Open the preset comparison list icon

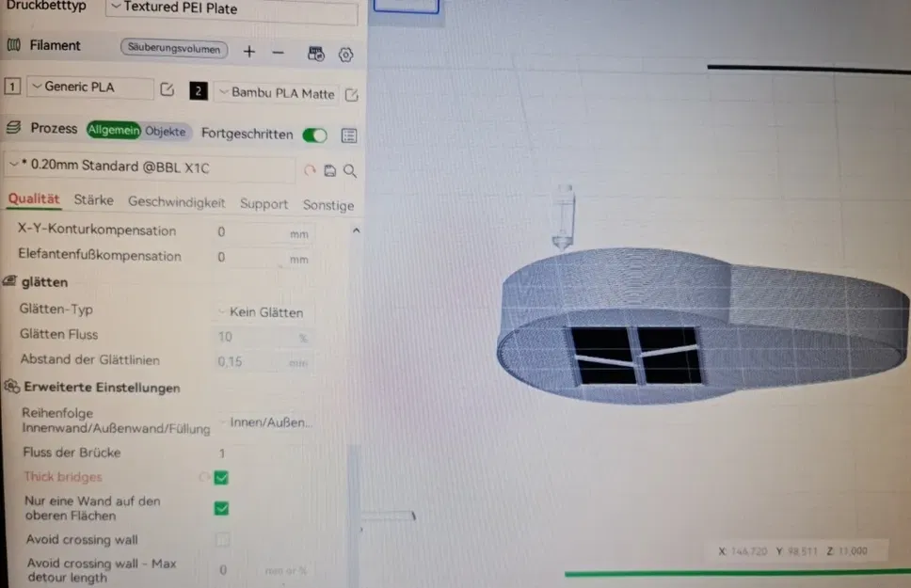coord(349,136)
